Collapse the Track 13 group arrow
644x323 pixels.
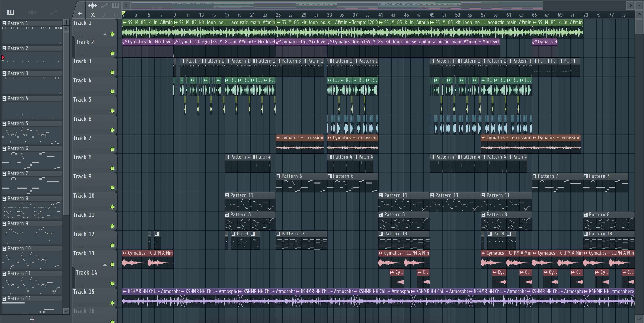(x=105, y=264)
